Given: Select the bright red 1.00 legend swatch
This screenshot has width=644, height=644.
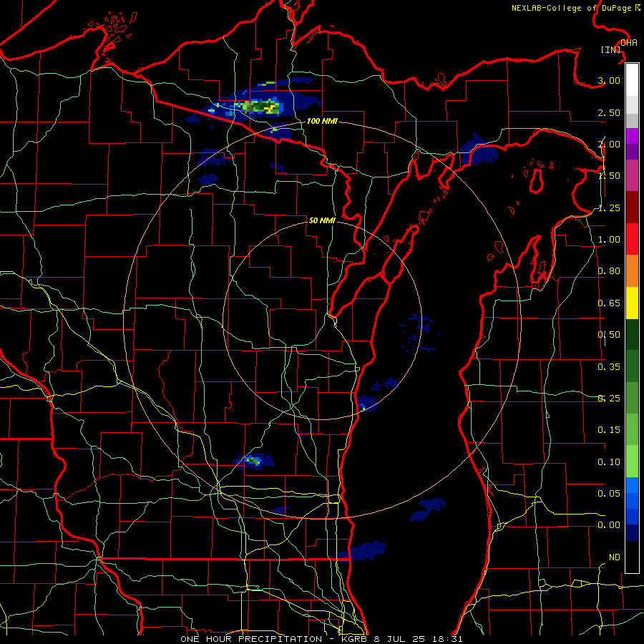Looking at the screenshot, I should (x=632, y=239).
